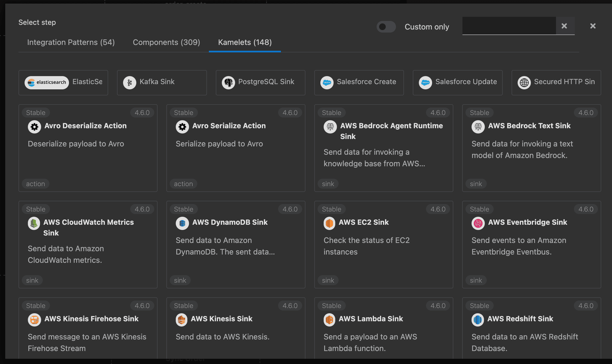The width and height of the screenshot is (612, 364).
Task: Click the AWS Lambda Sink icon
Action: point(329,320)
